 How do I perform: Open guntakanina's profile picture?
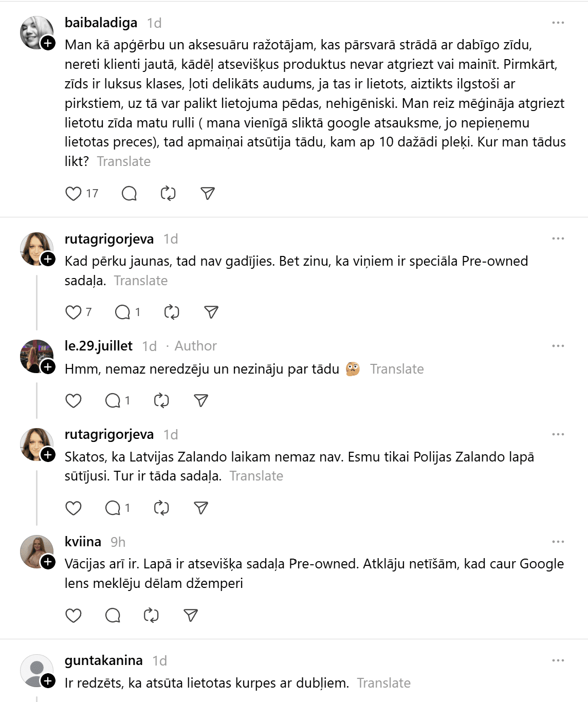(36, 670)
